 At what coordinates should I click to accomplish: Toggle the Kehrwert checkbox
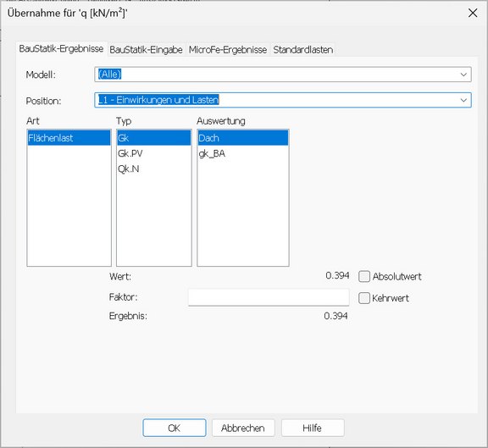364,298
